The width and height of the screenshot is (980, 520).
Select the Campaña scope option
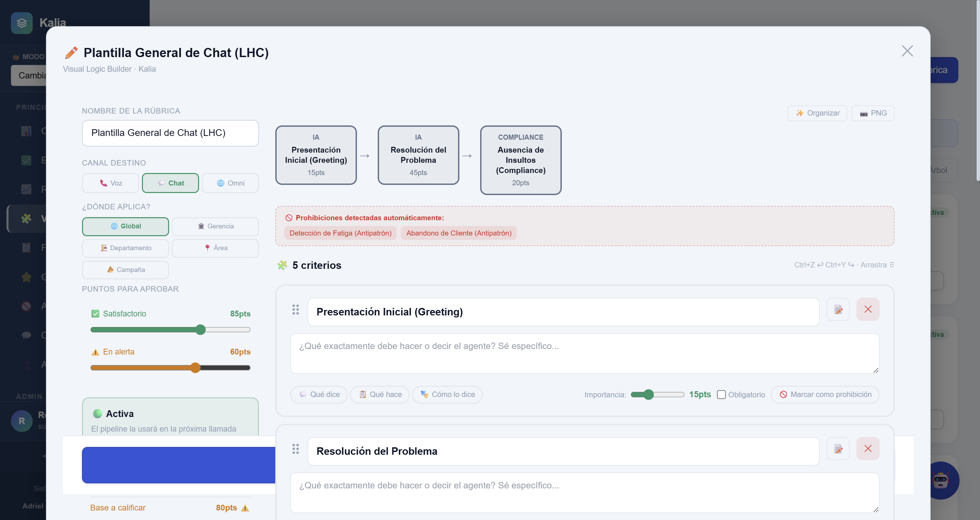pos(126,270)
